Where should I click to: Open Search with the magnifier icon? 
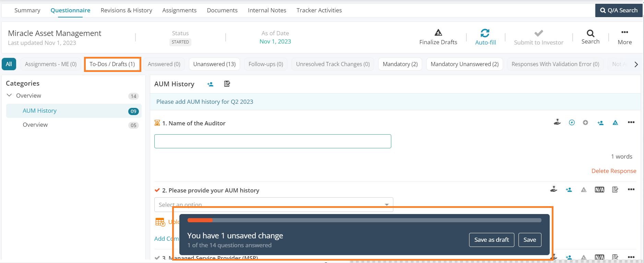(591, 33)
